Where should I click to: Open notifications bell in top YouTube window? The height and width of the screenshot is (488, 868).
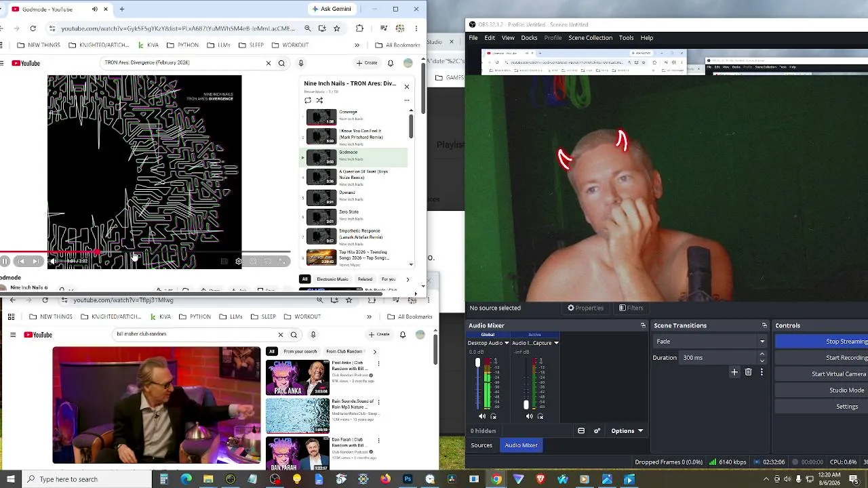391,63
